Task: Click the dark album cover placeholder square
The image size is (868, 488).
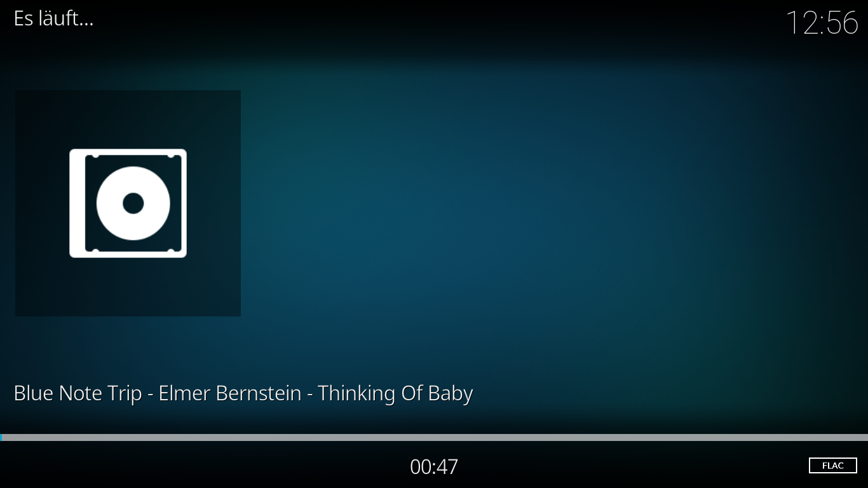Action: coord(128,203)
